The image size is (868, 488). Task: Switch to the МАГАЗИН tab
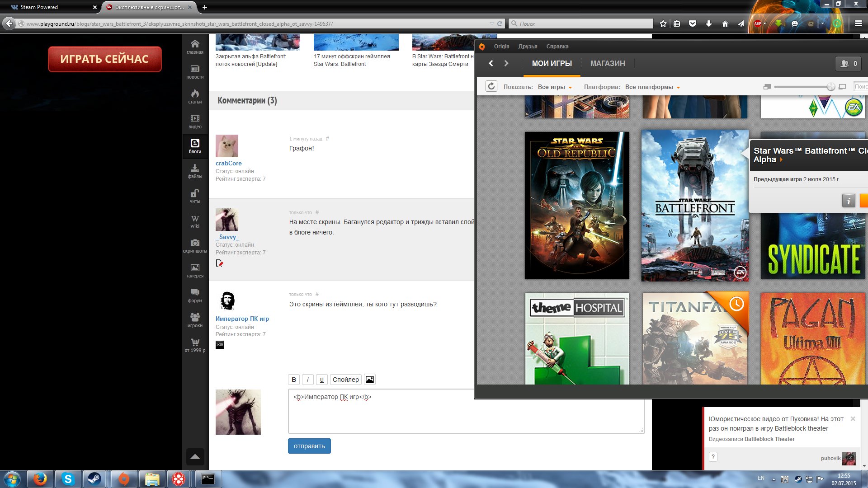coord(608,64)
